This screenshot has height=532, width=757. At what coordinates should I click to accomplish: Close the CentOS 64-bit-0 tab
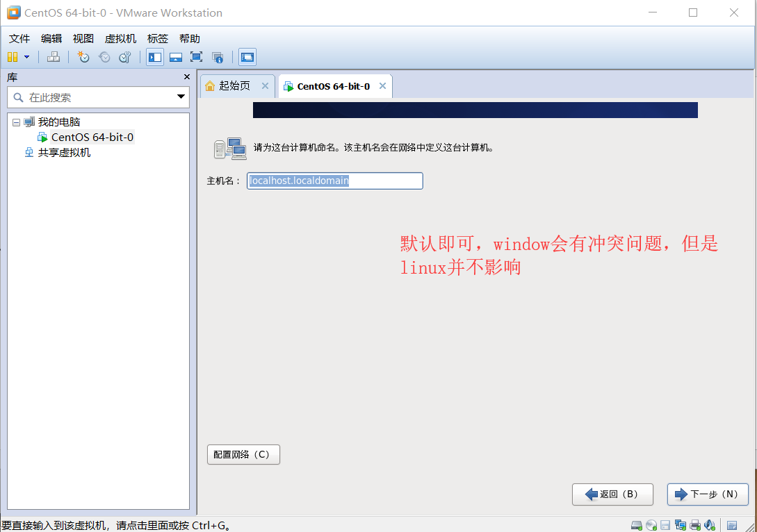point(382,86)
